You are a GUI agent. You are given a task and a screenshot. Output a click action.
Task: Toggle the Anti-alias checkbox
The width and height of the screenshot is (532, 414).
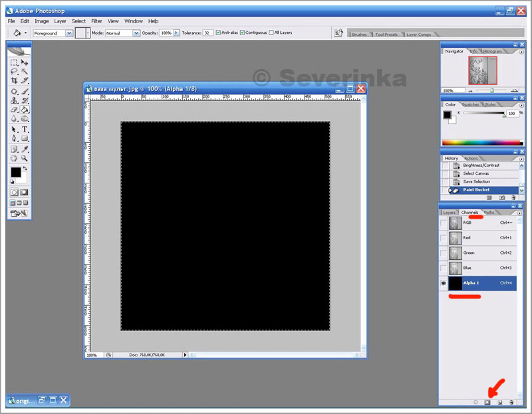coord(217,33)
